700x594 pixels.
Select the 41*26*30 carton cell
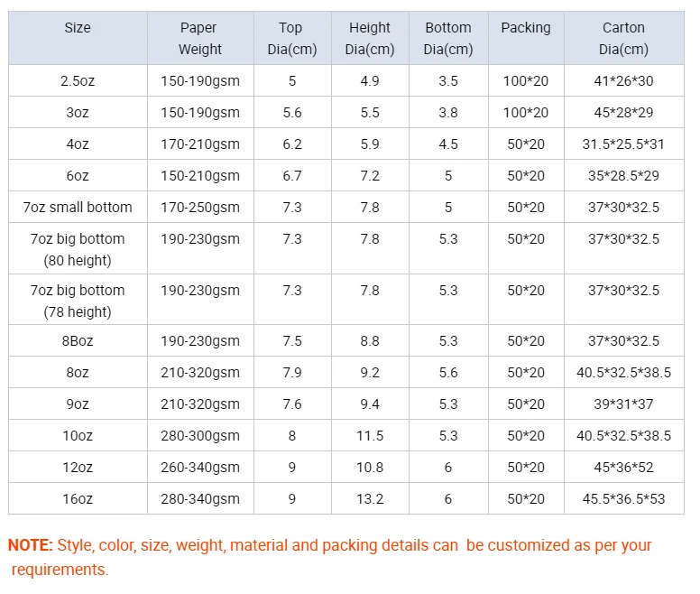[x=623, y=81]
